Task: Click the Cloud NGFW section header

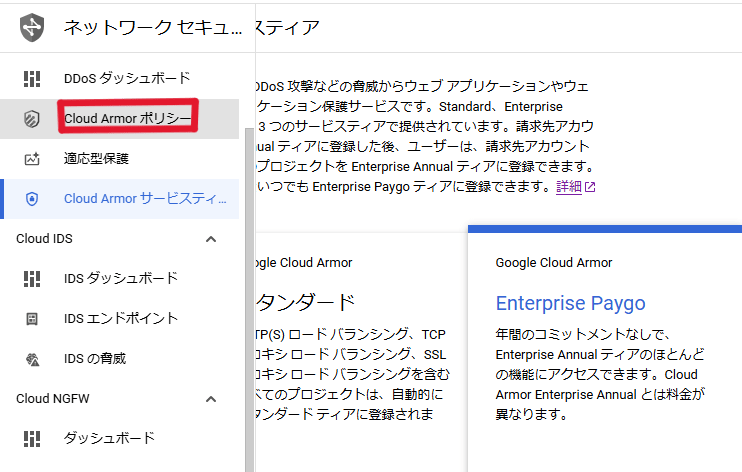Action: tap(119, 399)
